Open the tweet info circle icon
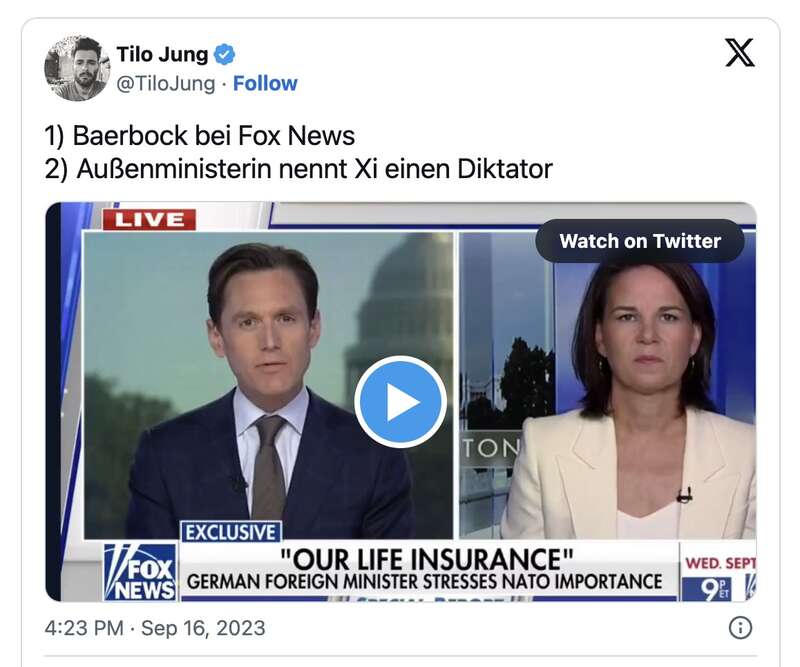 [740, 628]
